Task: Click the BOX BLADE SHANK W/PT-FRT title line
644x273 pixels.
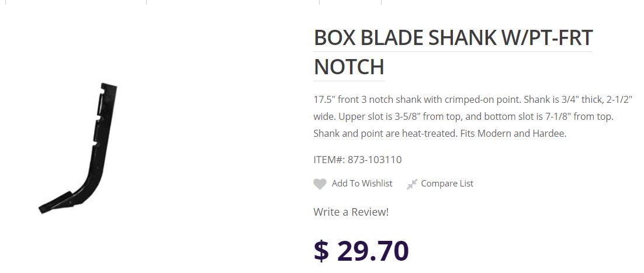Action: click(453, 38)
